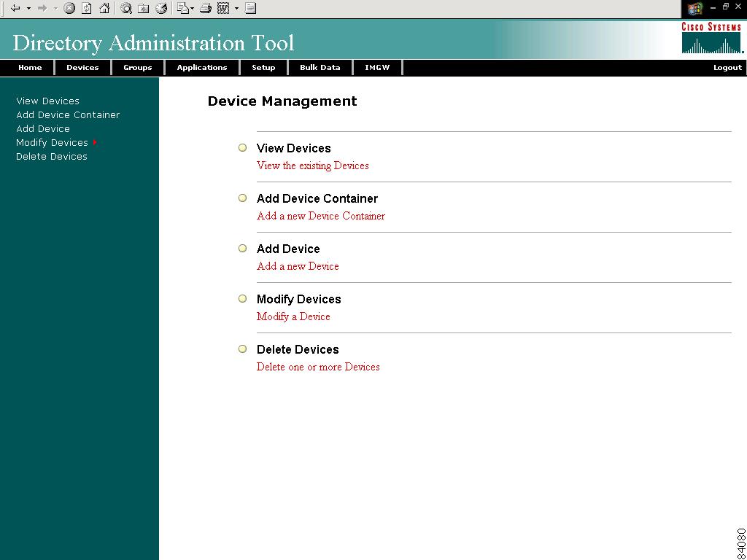The width and height of the screenshot is (747, 560).
Task: Open the Mail icon dropdown arrow
Action: click(x=193, y=9)
